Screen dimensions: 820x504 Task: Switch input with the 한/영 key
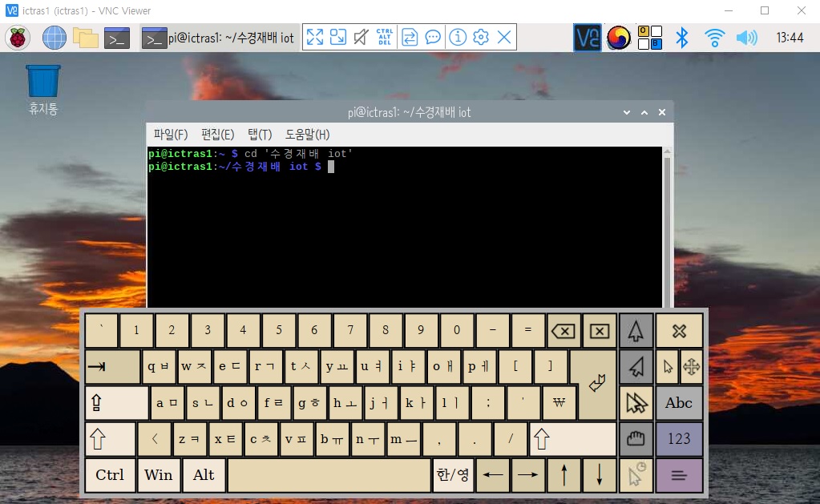point(453,474)
